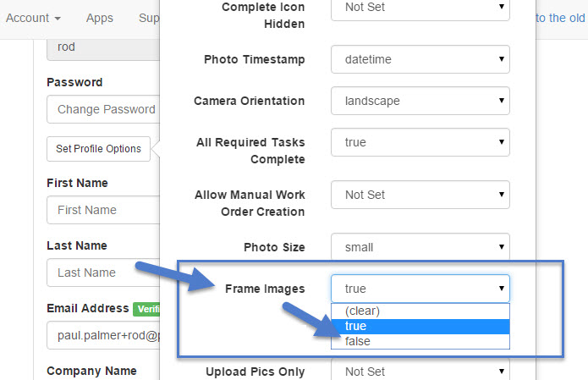Screen dimensions: 588x380
Task: Click the username field containing rod
Action: pyautogui.click(x=103, y=47)
